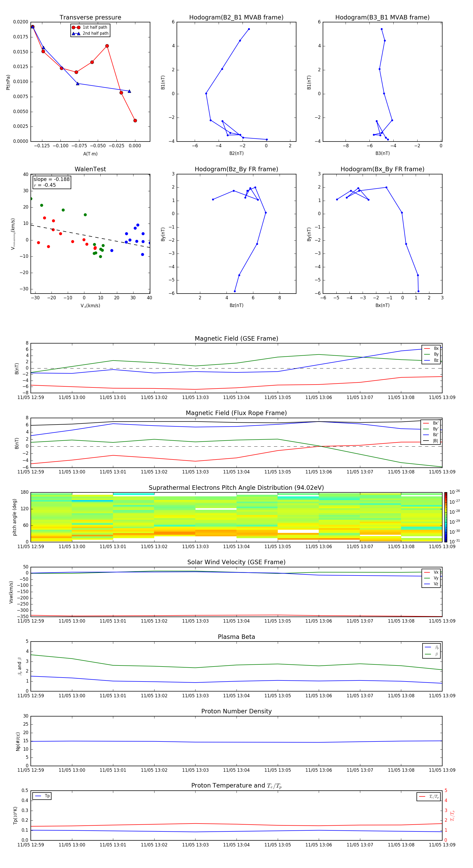Click the 'Vsw(km/s)' y-axis label
This screenshot has height=868, width=473.
[11, 592]
